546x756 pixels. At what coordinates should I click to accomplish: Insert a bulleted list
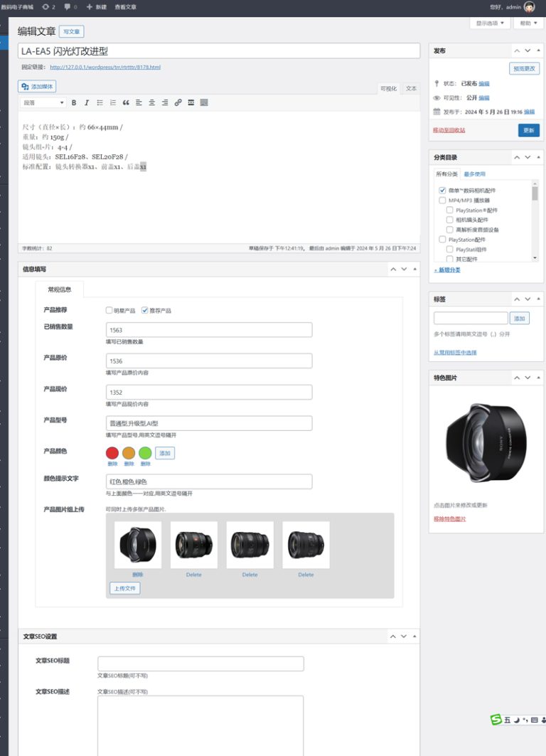click(100, 103)
